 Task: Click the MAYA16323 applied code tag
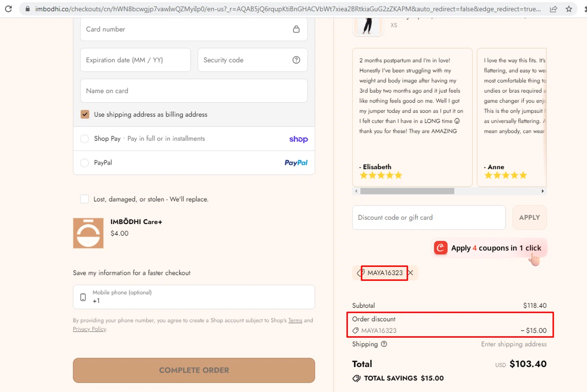(x=385, y=273)
